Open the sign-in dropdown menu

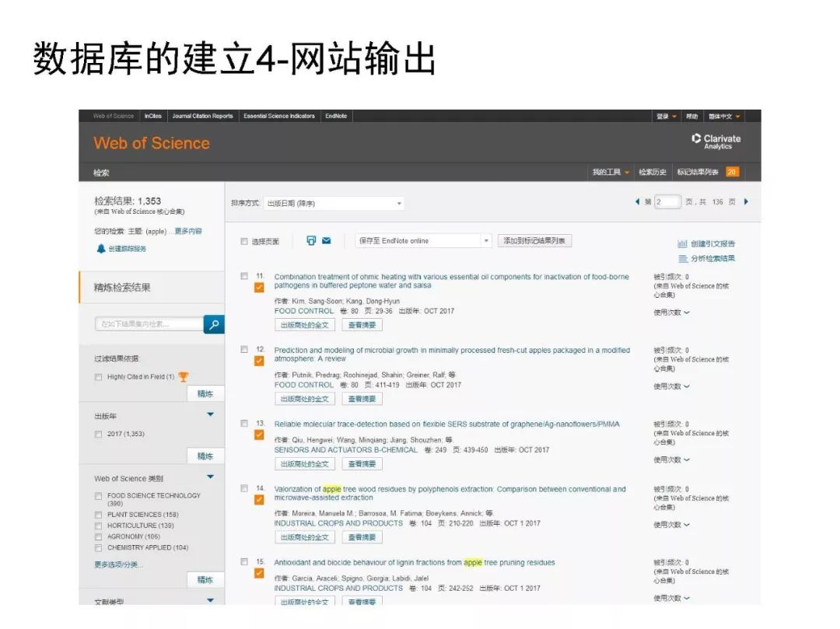[667, 116]
